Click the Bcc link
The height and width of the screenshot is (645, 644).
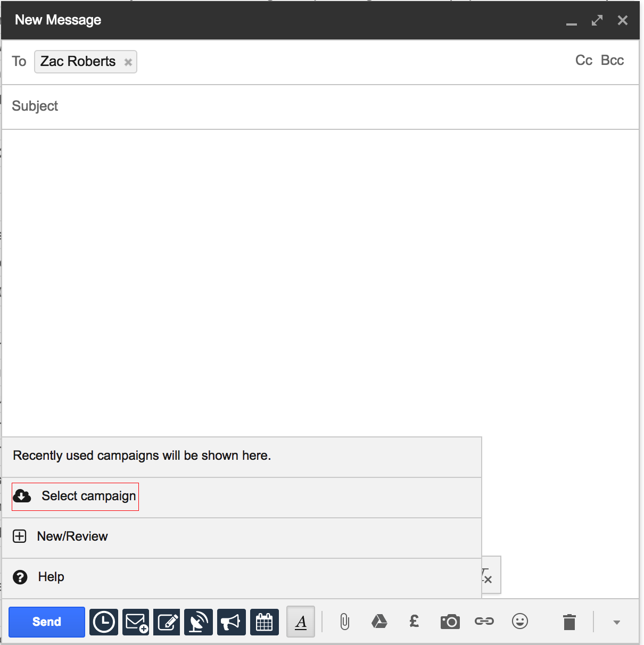[x=612, y=60]
